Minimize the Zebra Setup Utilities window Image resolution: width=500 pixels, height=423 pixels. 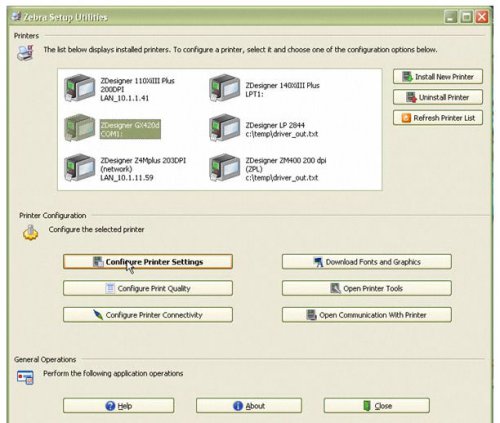coord(451,16)
